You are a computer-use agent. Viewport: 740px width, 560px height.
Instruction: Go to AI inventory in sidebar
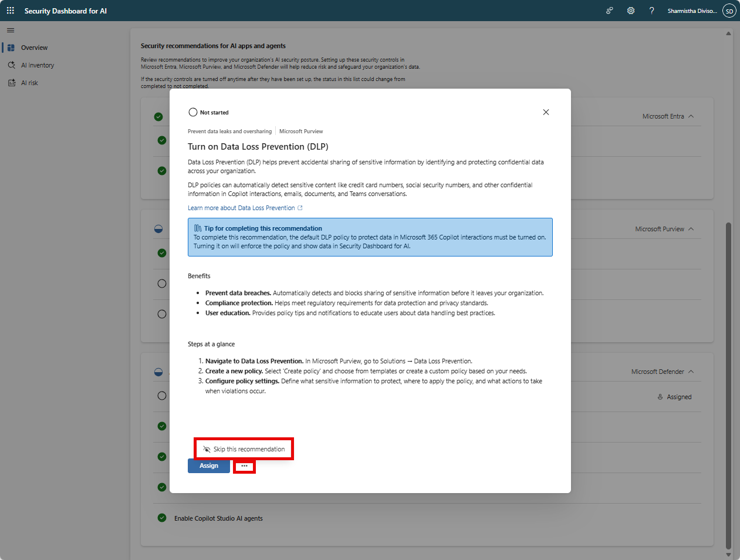[37, 65]
